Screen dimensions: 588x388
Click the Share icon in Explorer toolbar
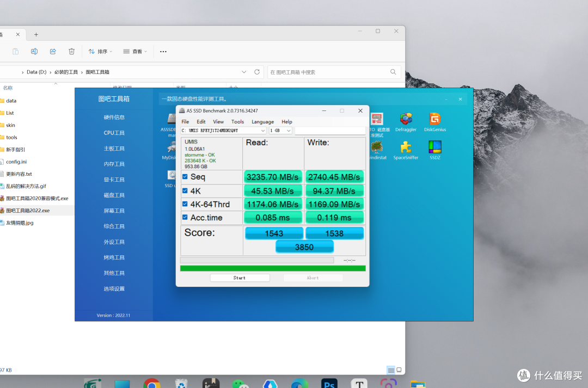(53, 51)
